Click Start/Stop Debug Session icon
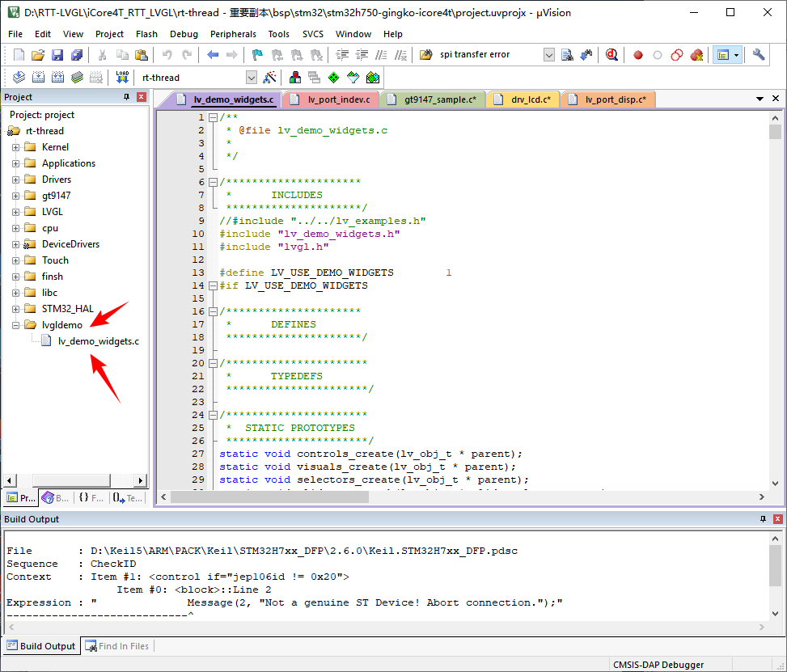The width and height of the screenshot is (787, 672). pyautogui.click(x=611, y=55)
